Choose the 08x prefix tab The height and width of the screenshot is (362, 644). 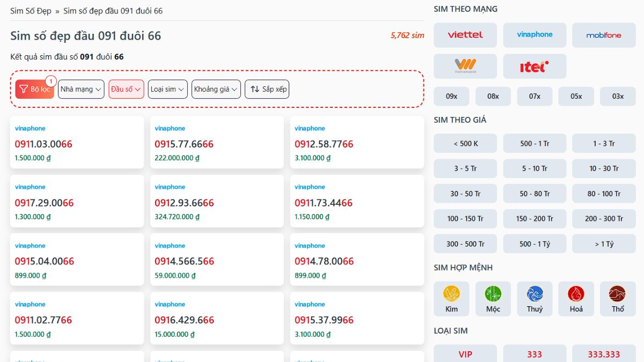[x=493, y=97]
